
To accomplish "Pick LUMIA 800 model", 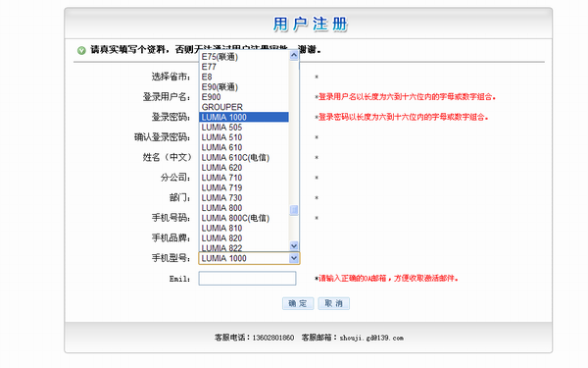I will tap(244, 208).
